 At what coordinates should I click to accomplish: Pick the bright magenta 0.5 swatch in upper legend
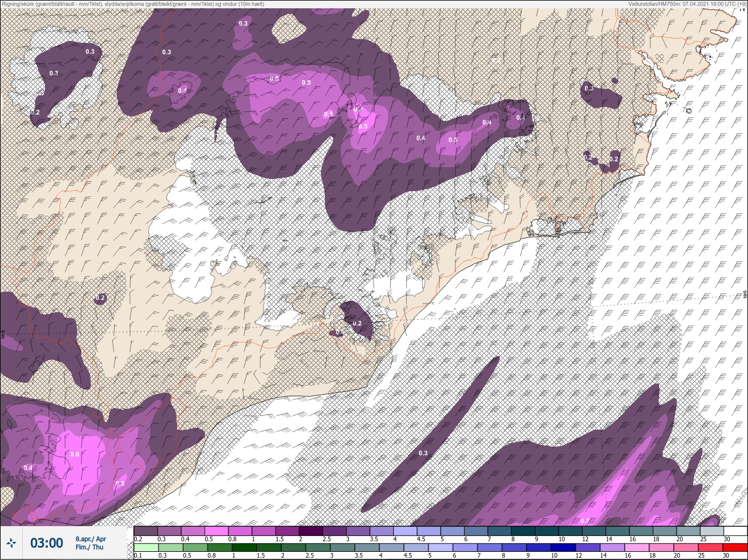(217, 531)
